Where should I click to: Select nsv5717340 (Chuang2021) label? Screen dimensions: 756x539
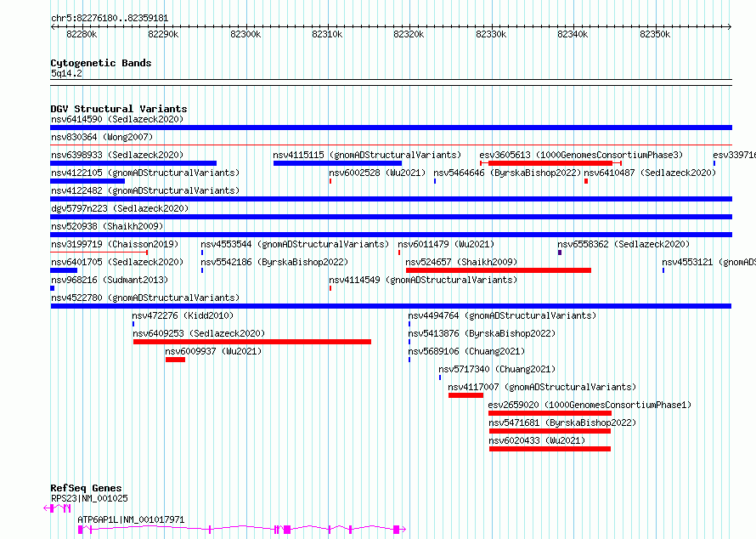click(x=497, y=369)
